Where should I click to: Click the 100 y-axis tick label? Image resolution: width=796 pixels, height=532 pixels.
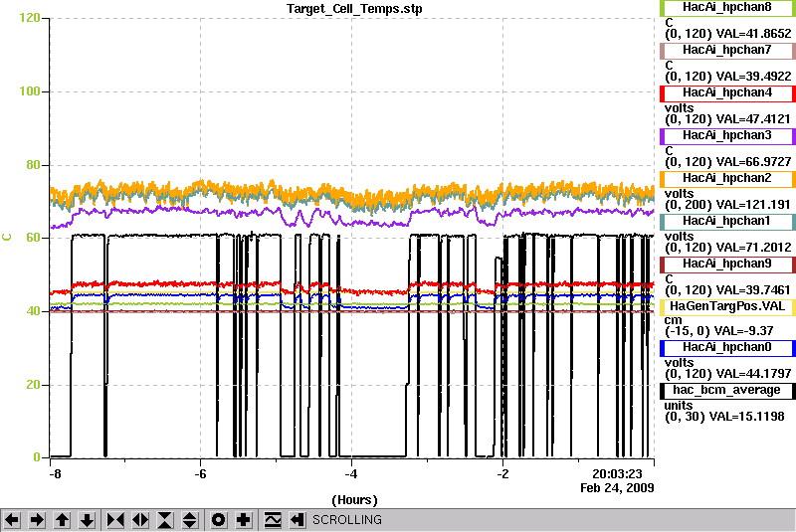click(30, 91)
